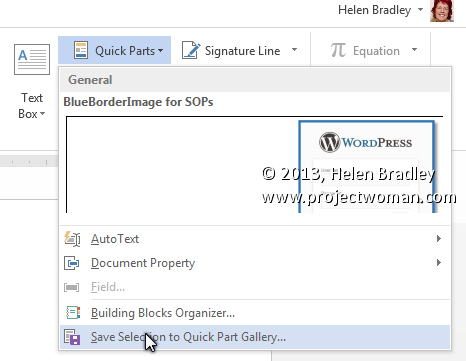Click the Quick Parts icon

pyautogui.click(x=81, y=50)
